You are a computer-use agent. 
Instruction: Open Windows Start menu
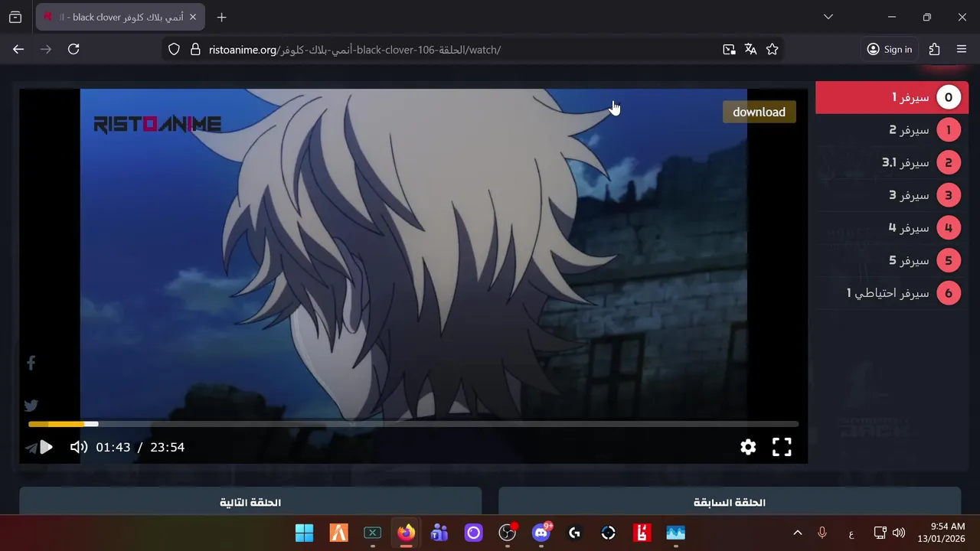pos(304,533)
